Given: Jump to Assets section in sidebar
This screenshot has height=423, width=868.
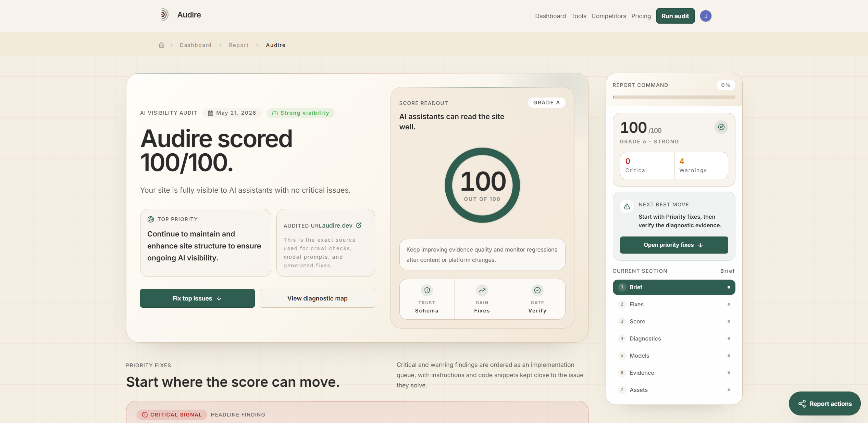Looking at the screenshot, I should click(674, 390).
